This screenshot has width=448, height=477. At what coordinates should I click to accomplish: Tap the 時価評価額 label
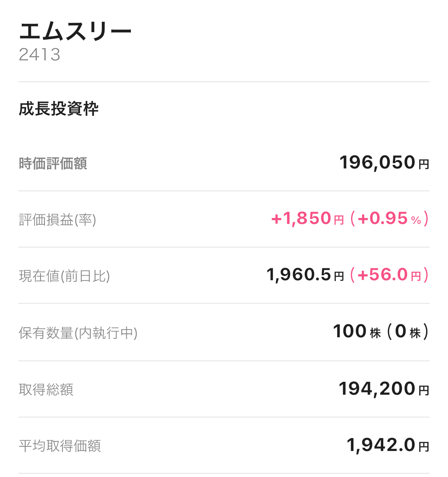tap(53, 163)
